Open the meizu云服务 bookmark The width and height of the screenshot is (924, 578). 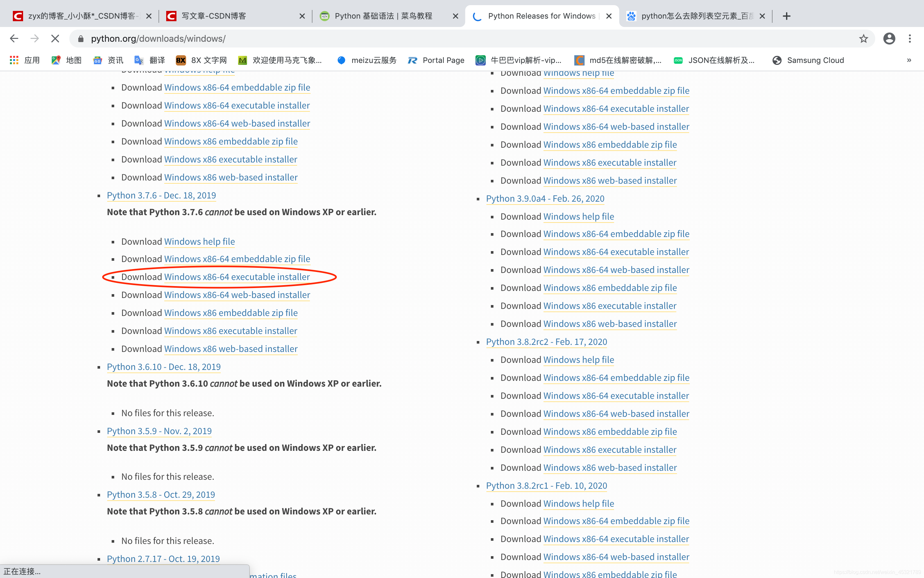[367, 60]
